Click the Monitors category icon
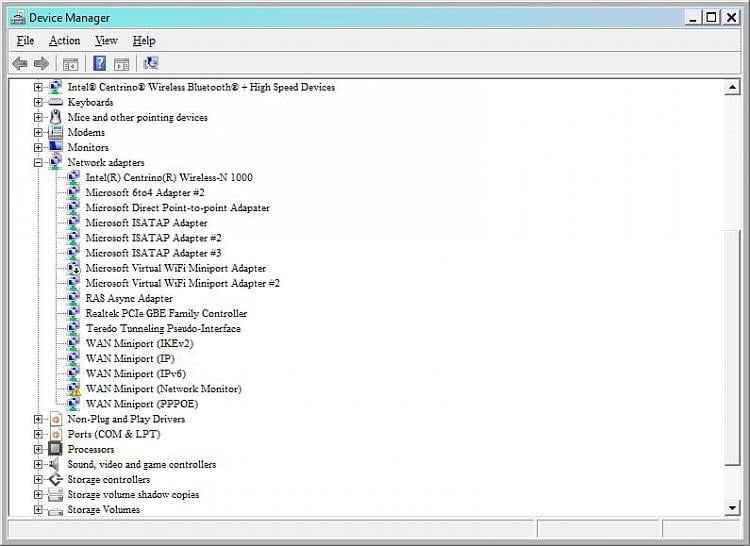The image size is (750, 546). [55, 147]
